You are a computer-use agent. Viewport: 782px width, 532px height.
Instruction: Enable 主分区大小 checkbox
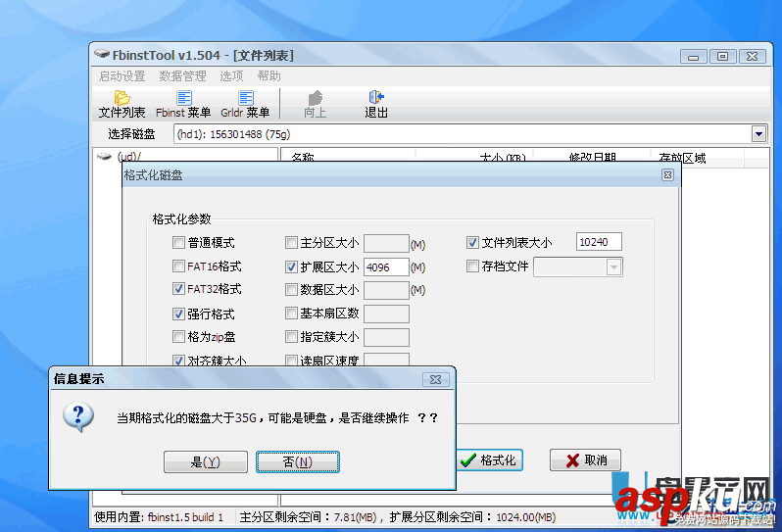coord(291,243)
